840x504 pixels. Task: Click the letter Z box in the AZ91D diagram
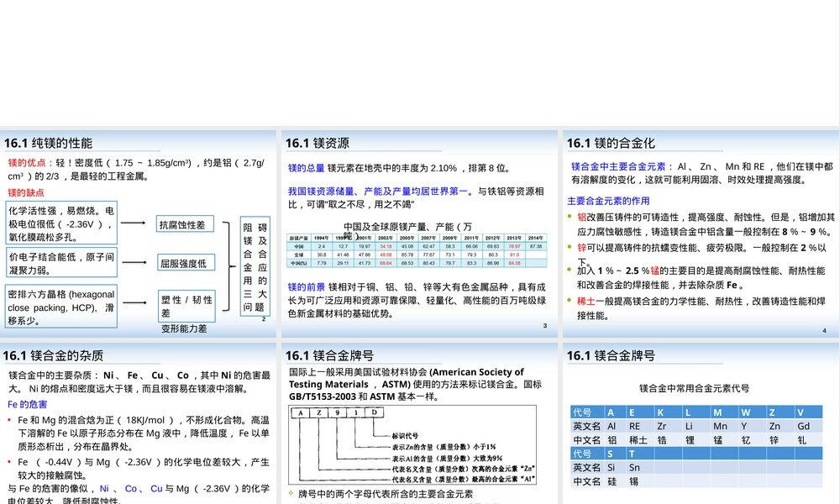tap(318, 412)
